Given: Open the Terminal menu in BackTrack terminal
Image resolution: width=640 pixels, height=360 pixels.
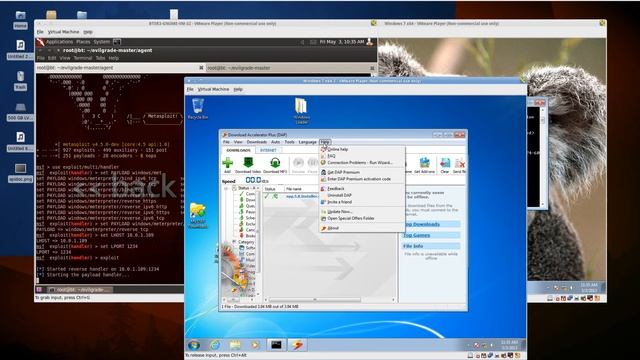Looking at the screenshot, I should (x=83, y=58).
